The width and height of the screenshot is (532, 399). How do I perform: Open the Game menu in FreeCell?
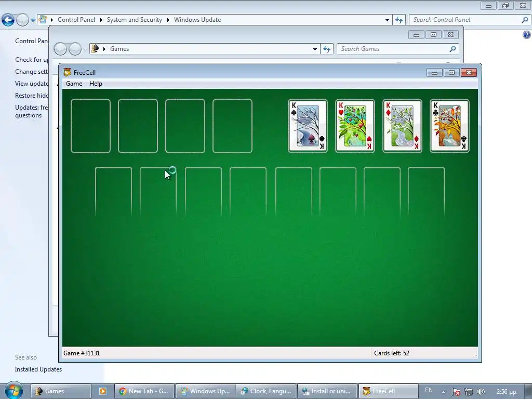coord(74,84)
